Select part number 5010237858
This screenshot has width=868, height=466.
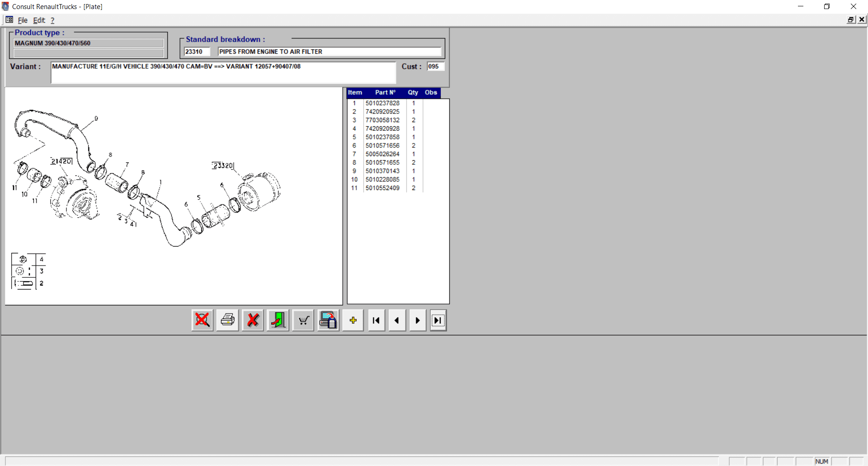(382, 137)
